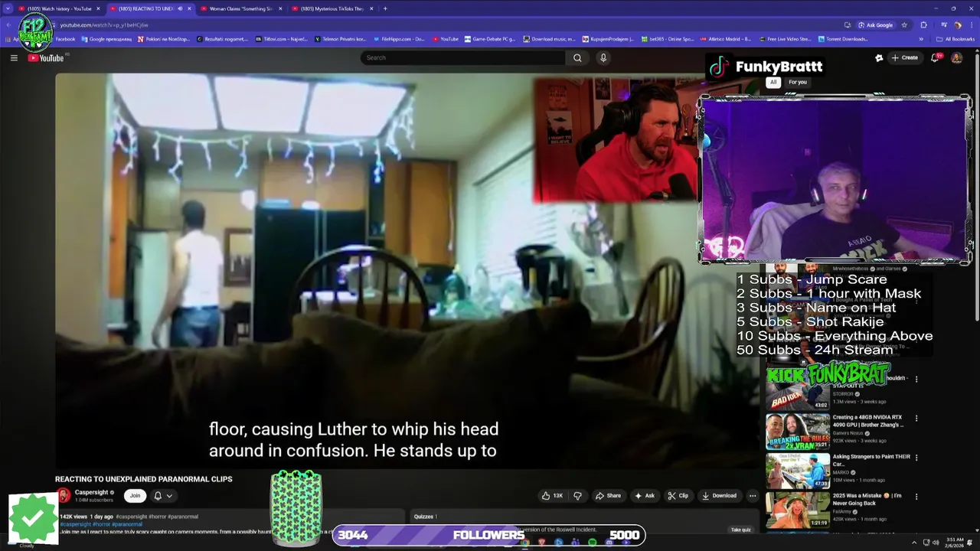Open system volume speaker icon

[936, 543]
